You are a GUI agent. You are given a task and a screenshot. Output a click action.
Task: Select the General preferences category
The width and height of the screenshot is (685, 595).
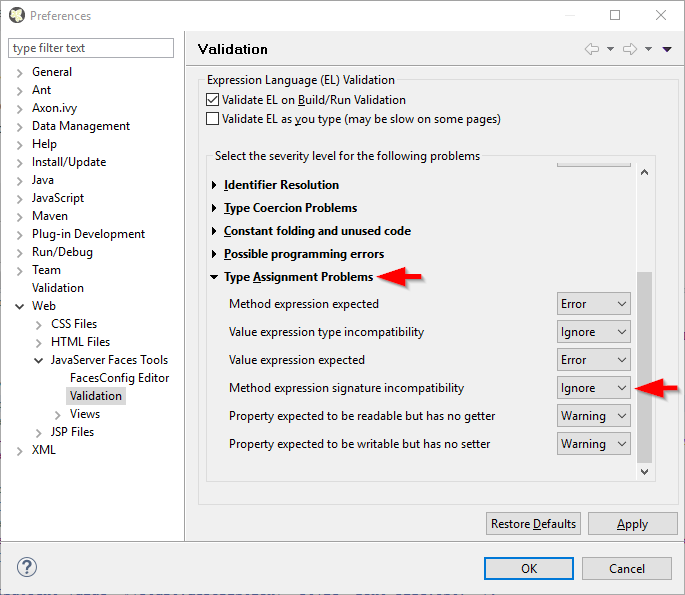pyautogui.click(x=52, y=72)
